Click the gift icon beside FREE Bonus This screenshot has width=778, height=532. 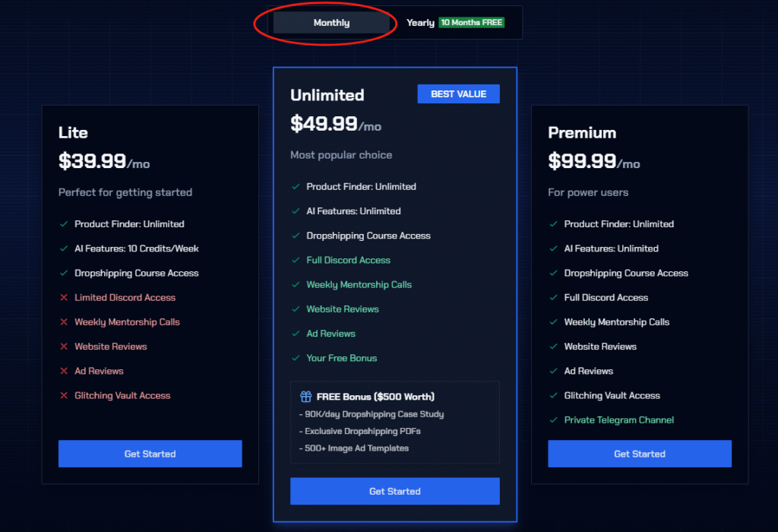305,397
